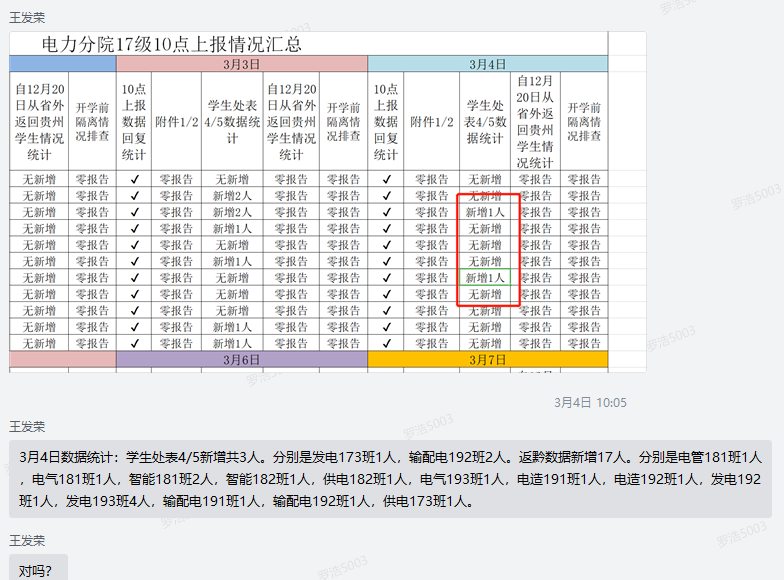The width and height of the screenshot is (784, 580).
Task: Click the orange 3月7日 header band
Action: [488, 360]
